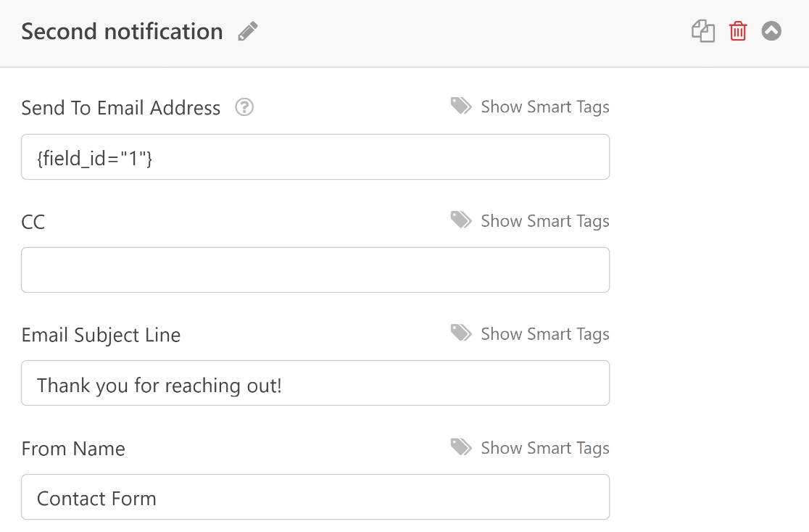This screenshot has width=809, height=532.
Task: Click the tag icon in From Name row
Action: (461, 447)
